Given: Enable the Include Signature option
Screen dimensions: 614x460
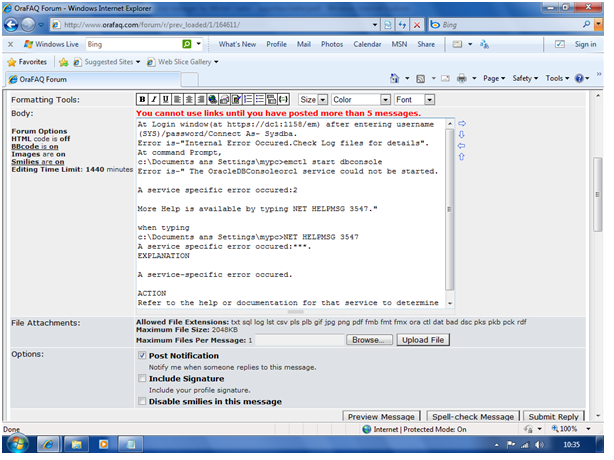Looking at the screenshot, I should point(141,379).
